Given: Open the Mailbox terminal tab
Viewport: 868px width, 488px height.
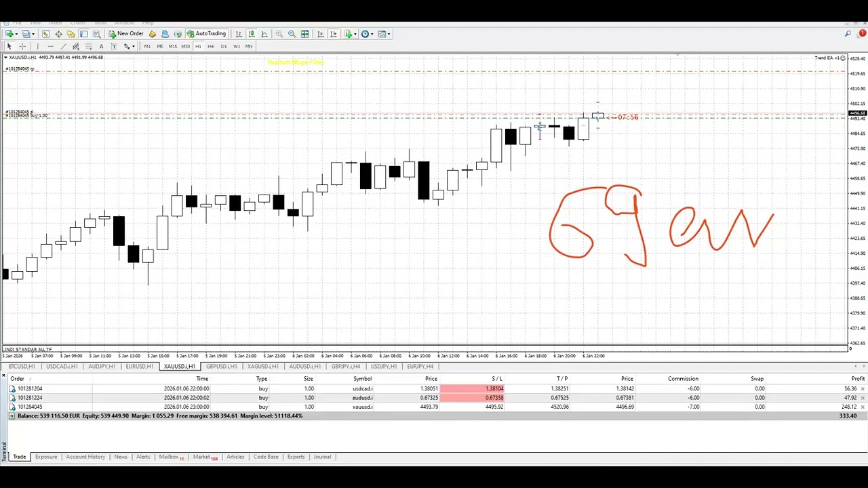Looking at the screenshot, I should (x=171, y=457).
